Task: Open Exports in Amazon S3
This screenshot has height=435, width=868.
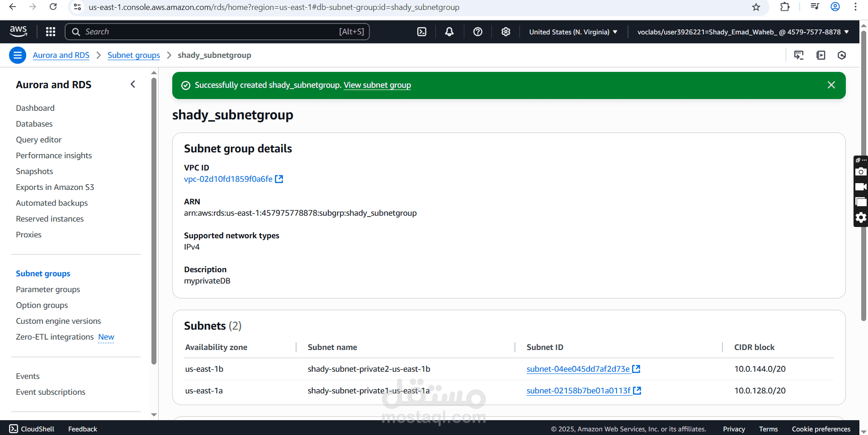Action: pos(55,187)
